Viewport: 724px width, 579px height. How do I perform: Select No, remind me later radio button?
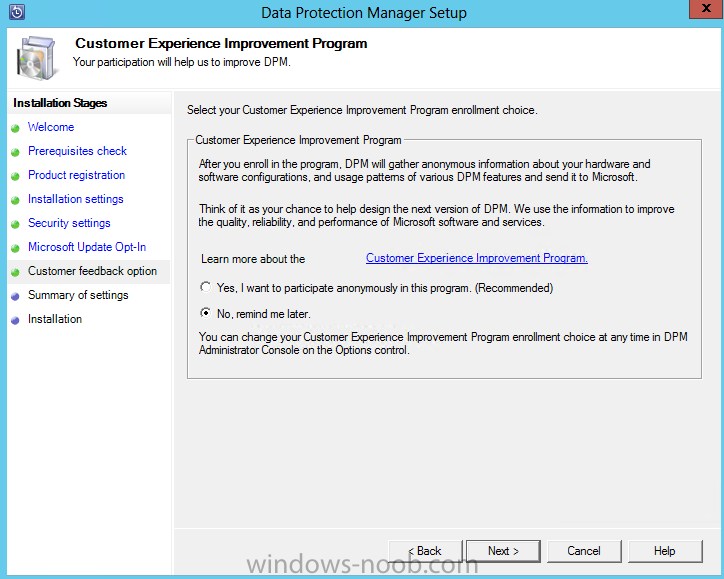pyautogui.click(x=205, y=313)
